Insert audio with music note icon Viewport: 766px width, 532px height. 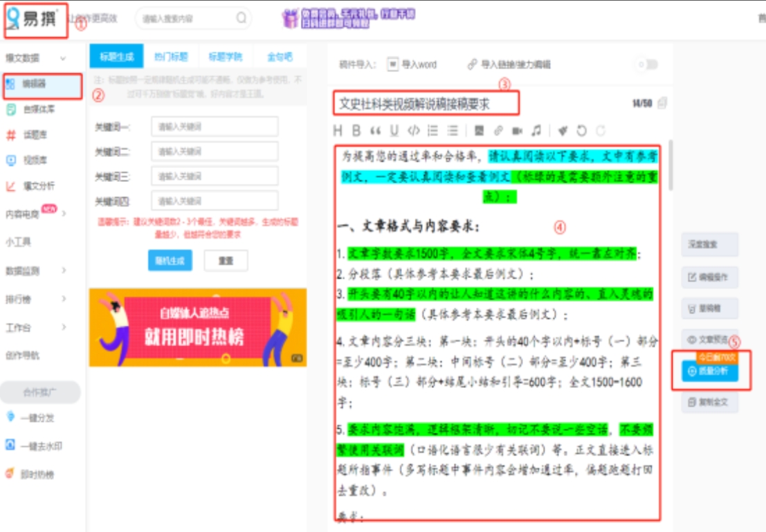pos(536,130)
